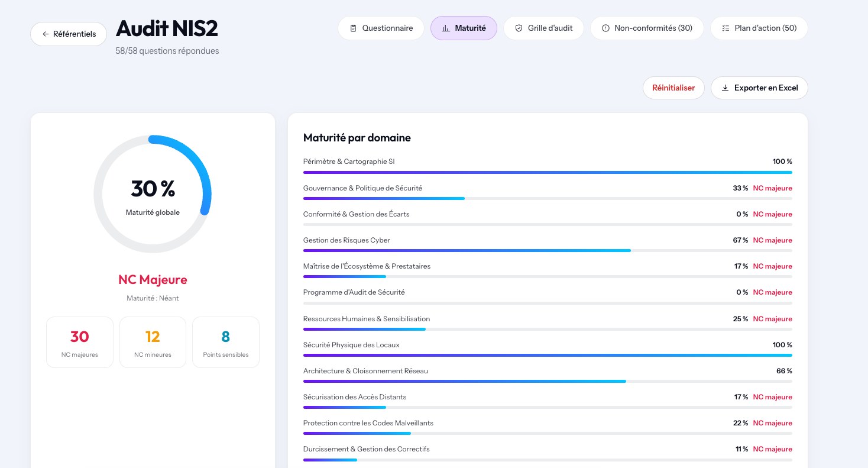Screen dimensions: 868x468
Task: Click Exporter en Excel button
Action: [759, 88]
